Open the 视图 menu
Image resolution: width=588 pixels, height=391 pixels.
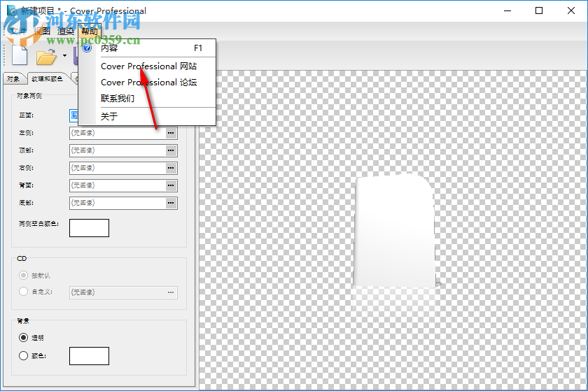[41, 31]
